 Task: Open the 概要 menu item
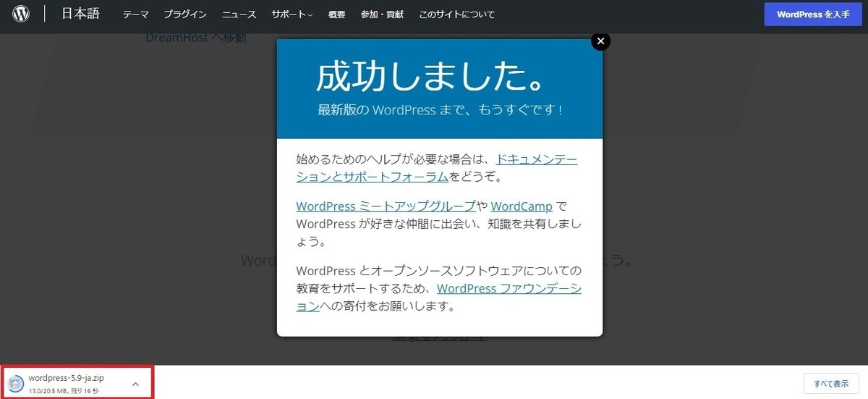click(x=336, y=14)
